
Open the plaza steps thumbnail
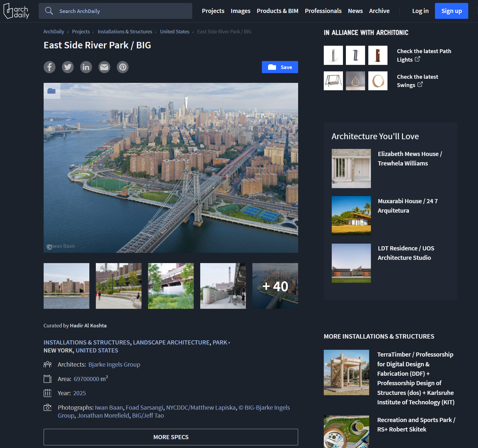click(x=119, y=286)
